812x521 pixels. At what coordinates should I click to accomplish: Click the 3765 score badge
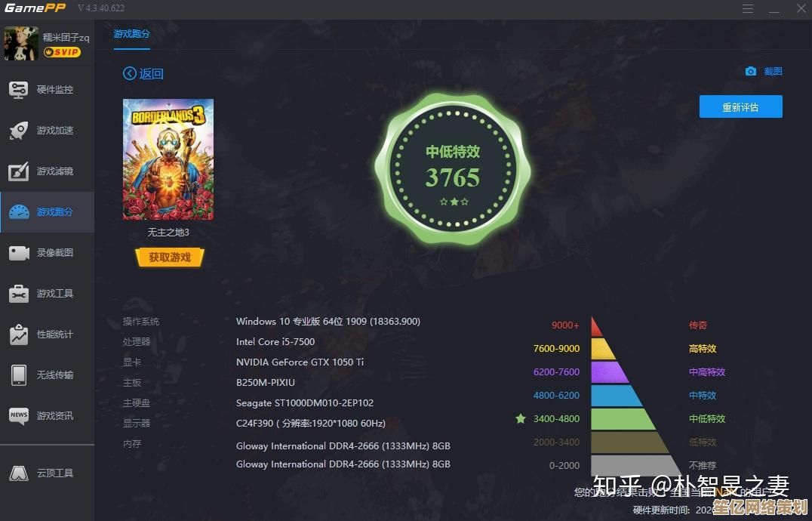click(453, 169)
